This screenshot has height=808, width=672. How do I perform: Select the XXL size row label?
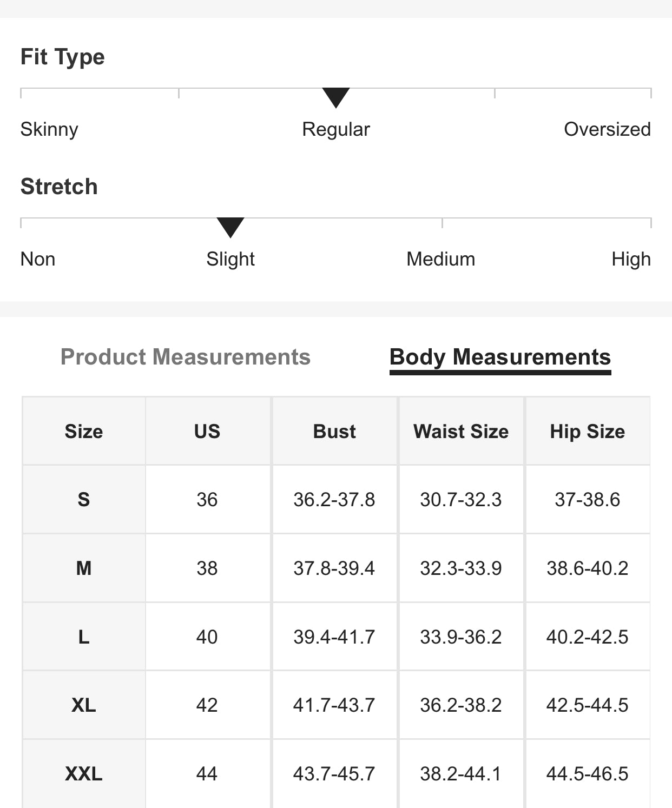[x=84, y=773]
